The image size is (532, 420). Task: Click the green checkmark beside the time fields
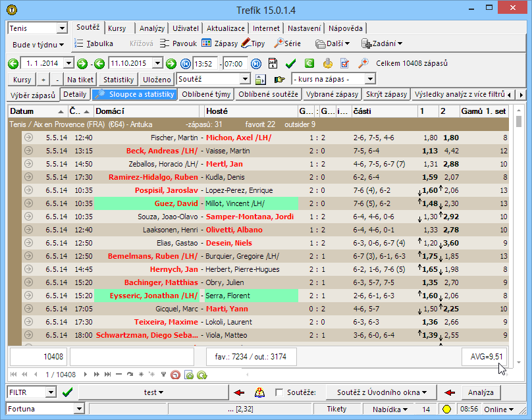coord(290,64)
